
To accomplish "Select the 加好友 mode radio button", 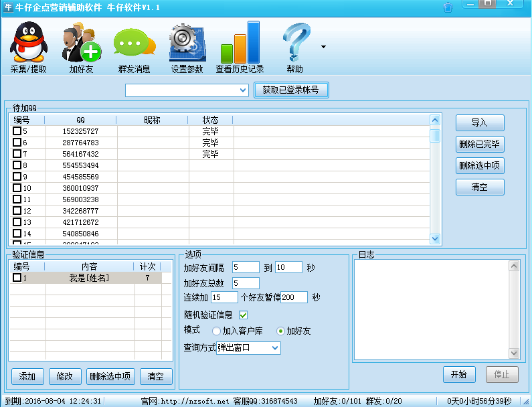I will coord(280,331).
